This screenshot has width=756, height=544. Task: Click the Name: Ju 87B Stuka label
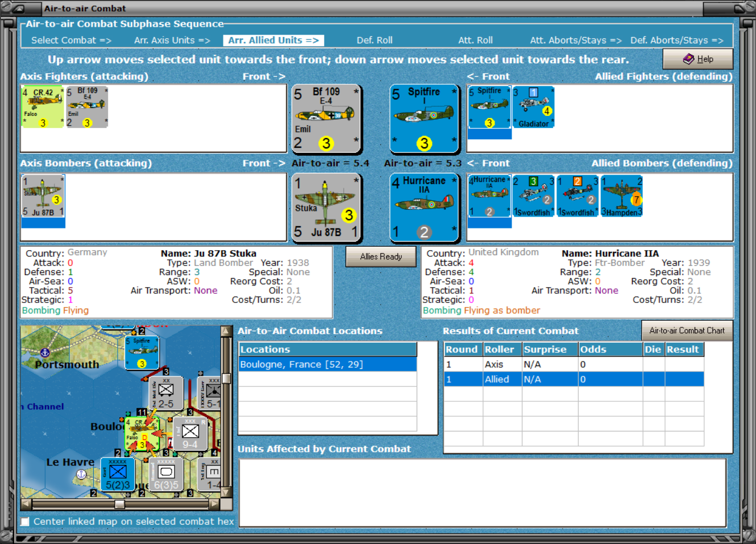209,254
